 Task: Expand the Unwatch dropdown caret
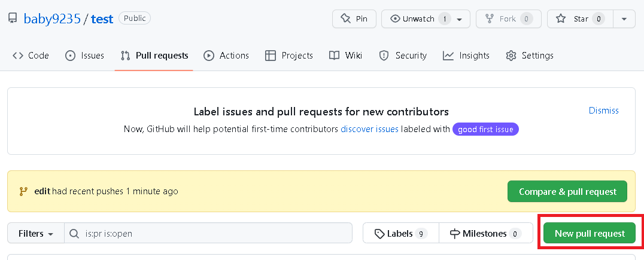460,19
